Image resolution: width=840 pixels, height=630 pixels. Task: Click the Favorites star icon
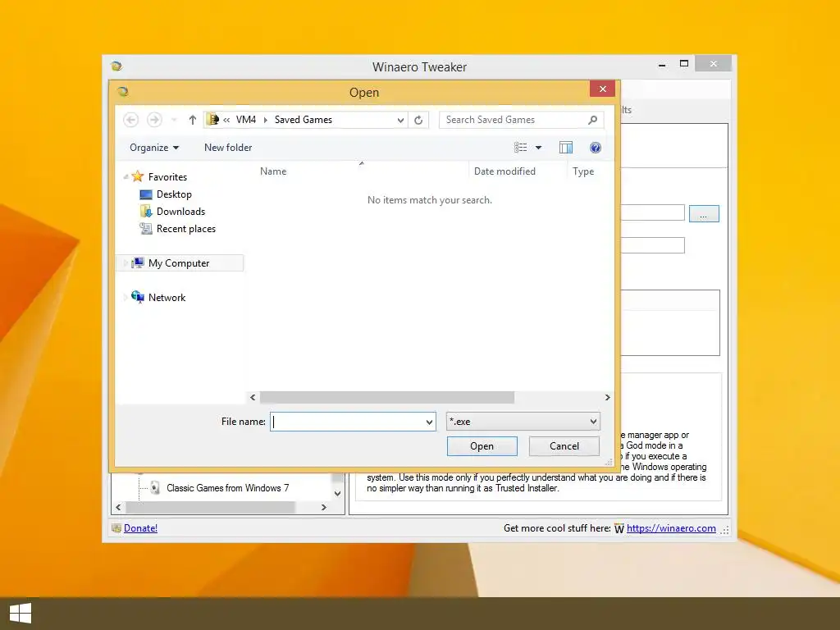pos(138,176)
